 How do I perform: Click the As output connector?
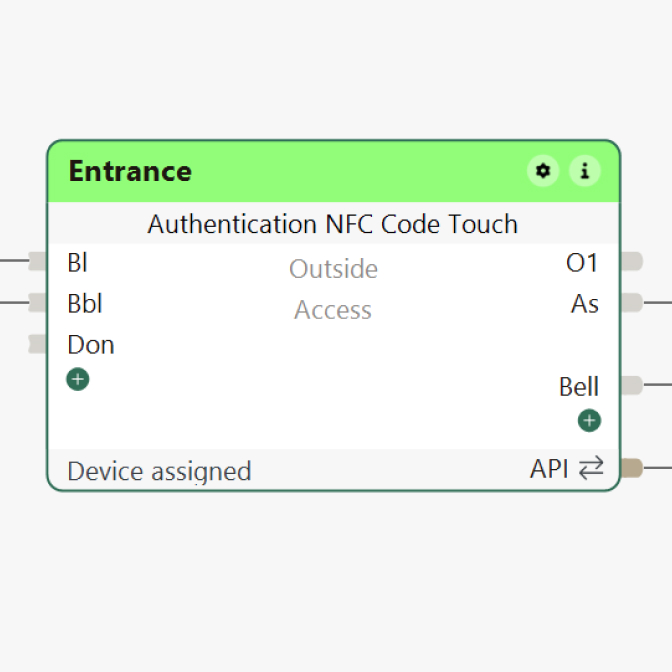(x=631, y=302)
